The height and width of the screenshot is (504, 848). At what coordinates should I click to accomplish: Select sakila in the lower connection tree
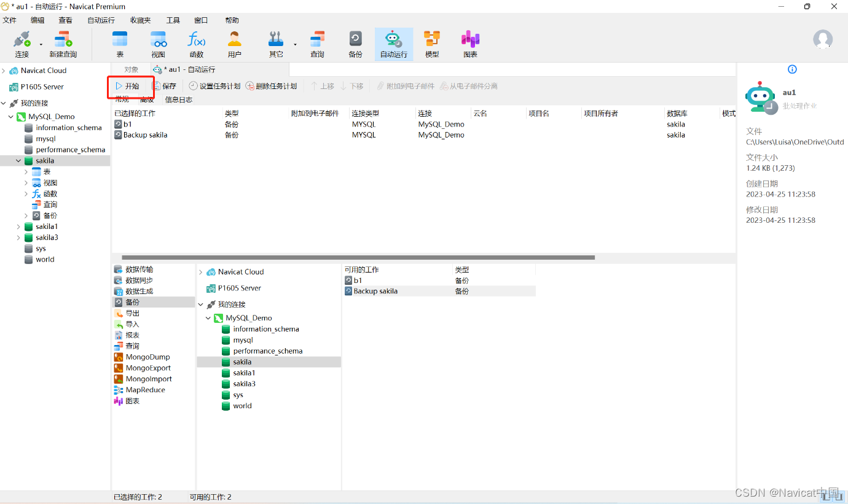pos(269,362)
